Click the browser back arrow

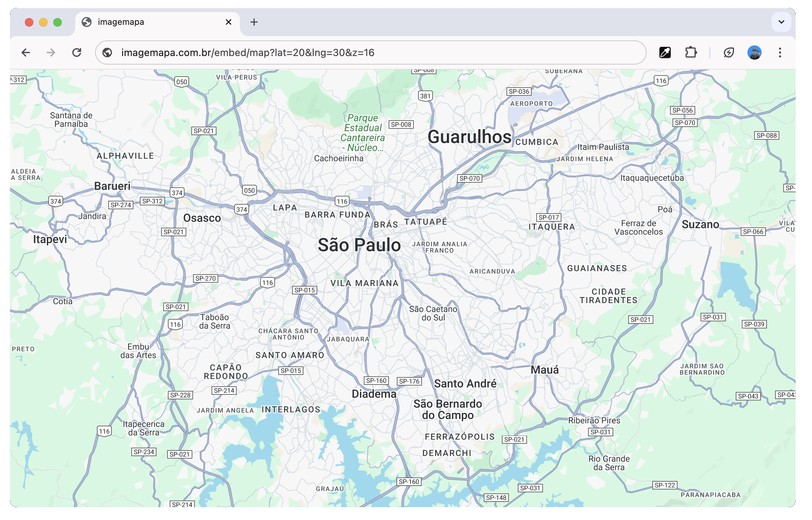coord(26,53)
